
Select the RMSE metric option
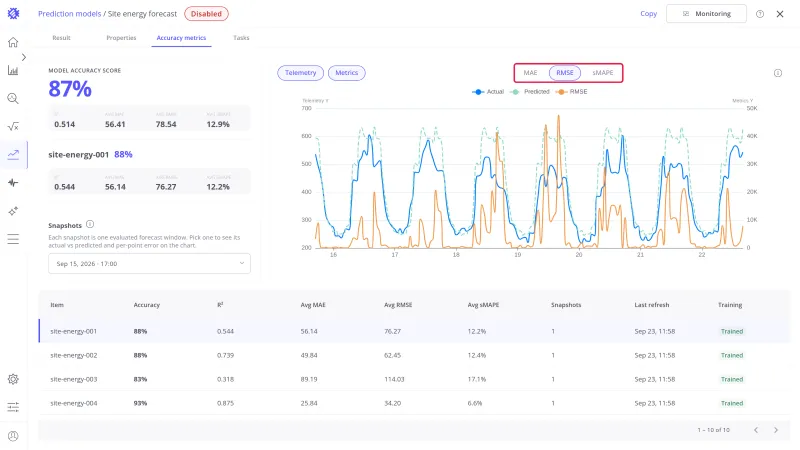[x=565, y=73]
